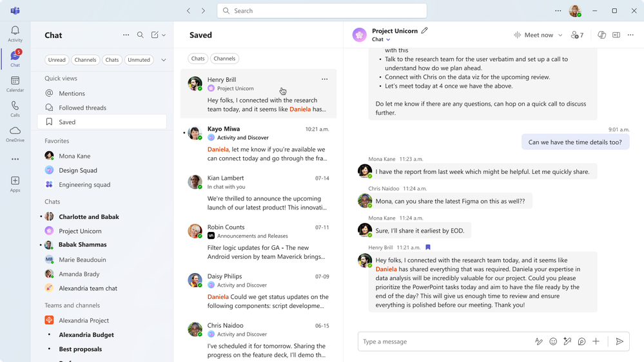The width and height of the screenshot is (644, 362).
Task: Toggle Chats filter in Saved pane
Action: (197, 59)
